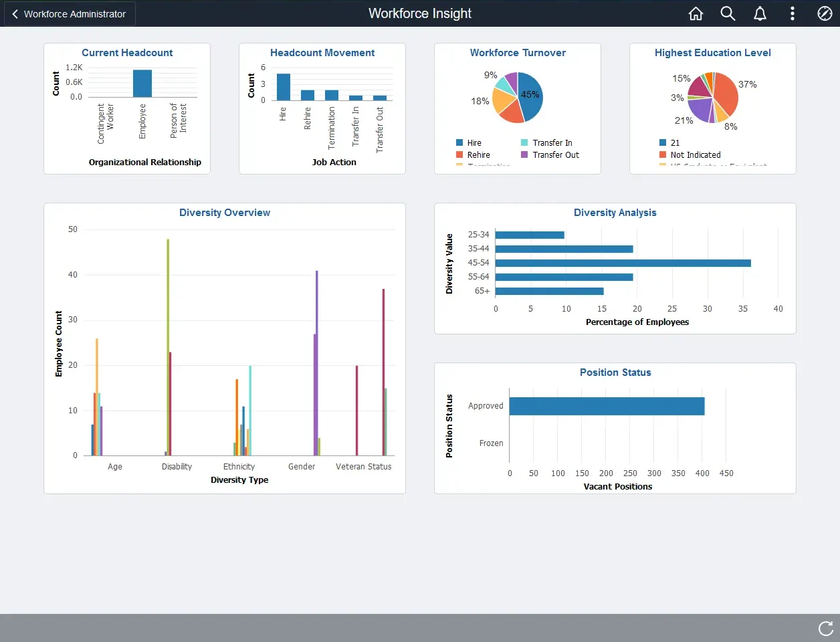Open the Current Headcount tile title

tap(127, 53)
